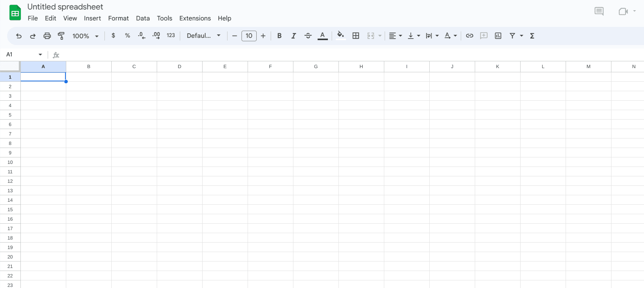The width and height of the screenshot is (644, 288).
Task: Open the Help menu
Action: [x=225, y=18]
